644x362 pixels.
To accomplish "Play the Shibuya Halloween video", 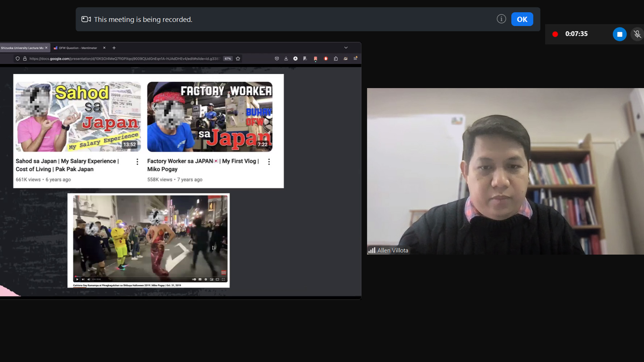I will (x=77, y=279).
